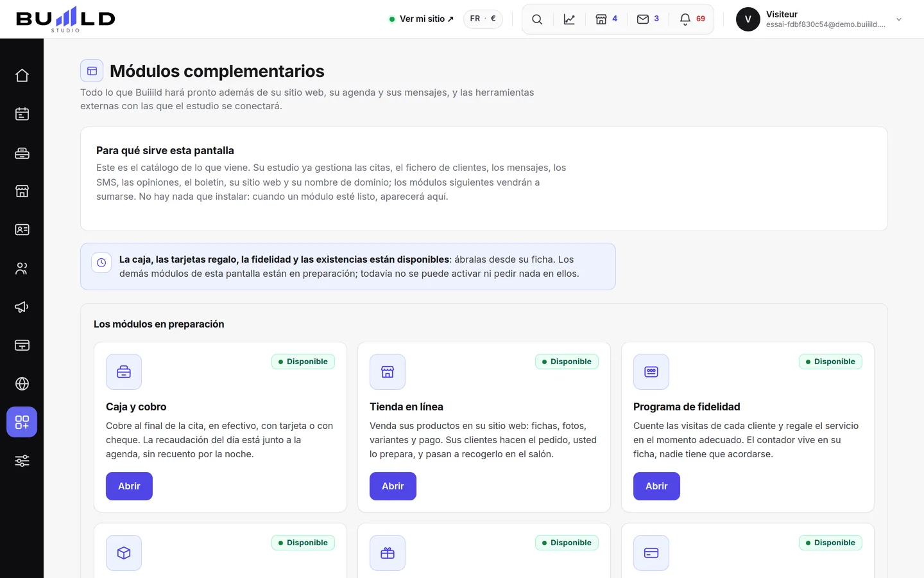This screenshot has height=578, width=924.
Task: Expand the Visiteur account dropdown chevron
Action: [x=899, y=19]
